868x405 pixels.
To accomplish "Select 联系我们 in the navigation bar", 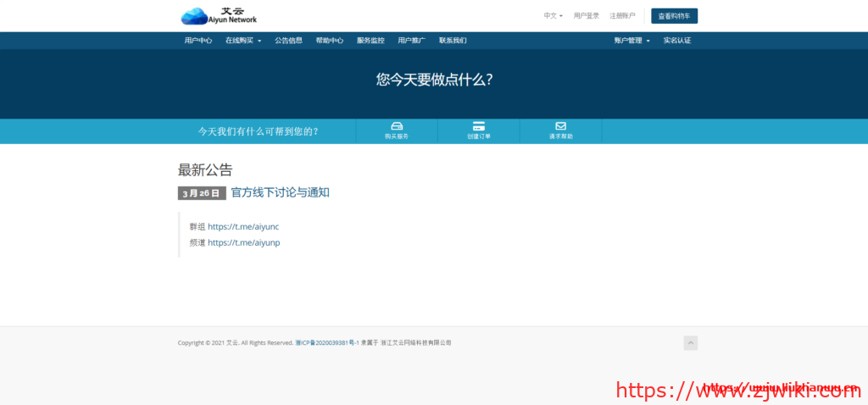I will (453, 41).
